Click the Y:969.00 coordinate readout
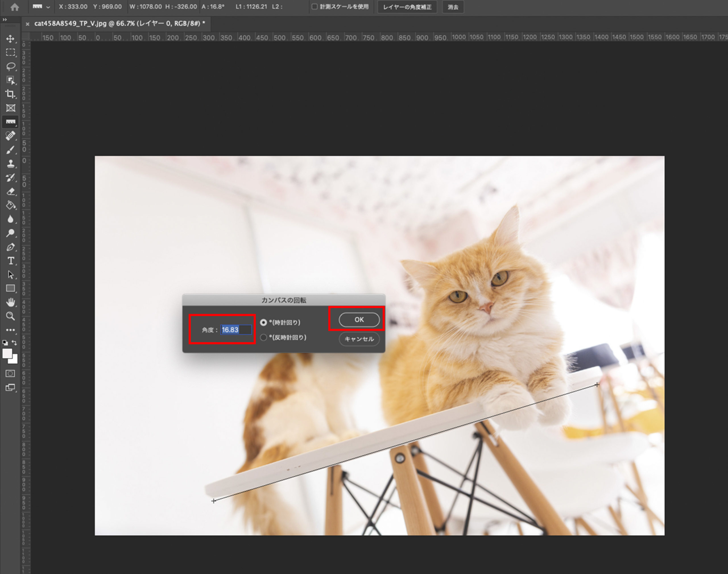 (107, 7)
